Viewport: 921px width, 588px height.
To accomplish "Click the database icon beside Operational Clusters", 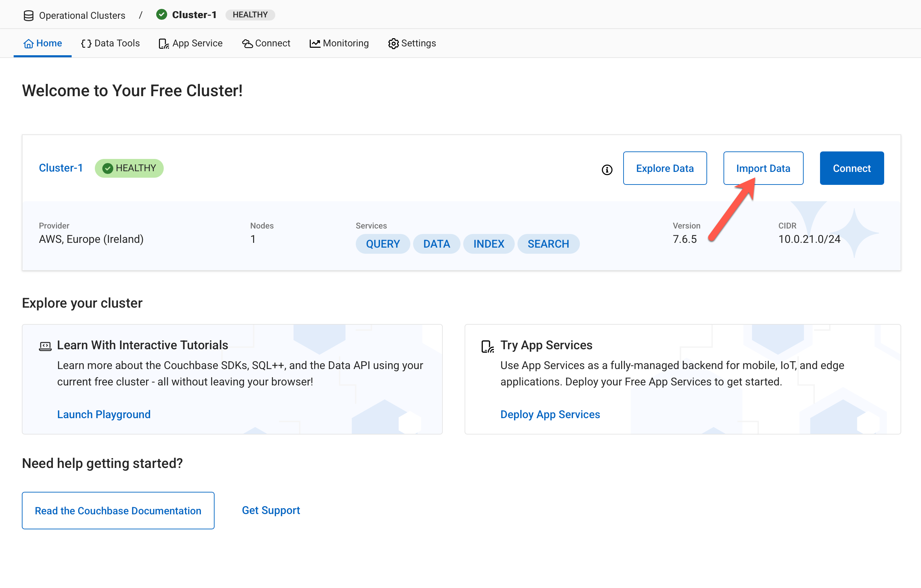I will coord(28,16).
